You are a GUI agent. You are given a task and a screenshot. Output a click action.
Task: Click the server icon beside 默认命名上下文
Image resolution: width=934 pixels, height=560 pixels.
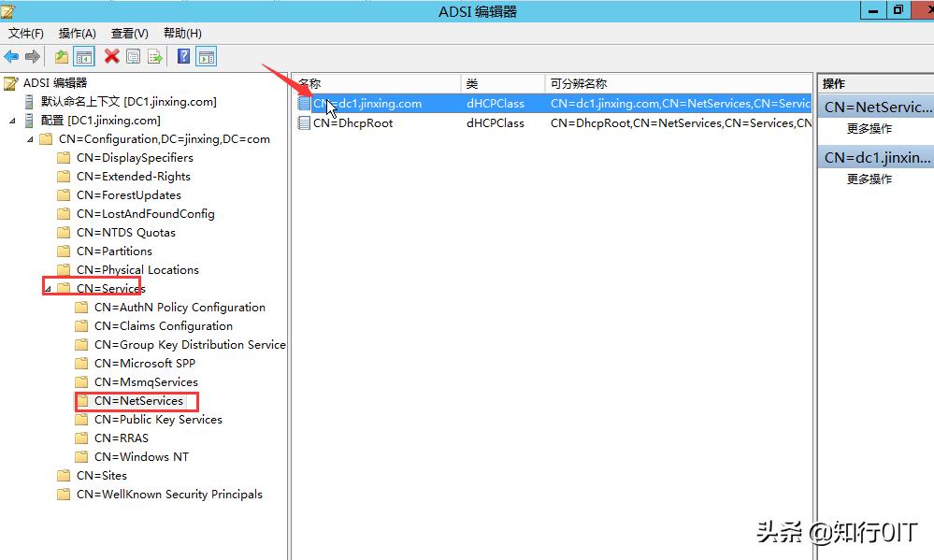point(29,102)
